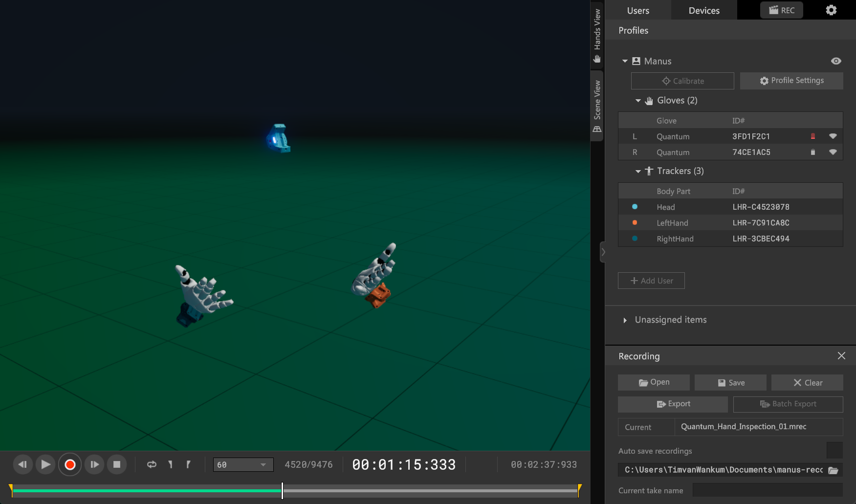The image size is (856, 504).
Task: Toggle the REC panel button
Action: tap(781, 10)
